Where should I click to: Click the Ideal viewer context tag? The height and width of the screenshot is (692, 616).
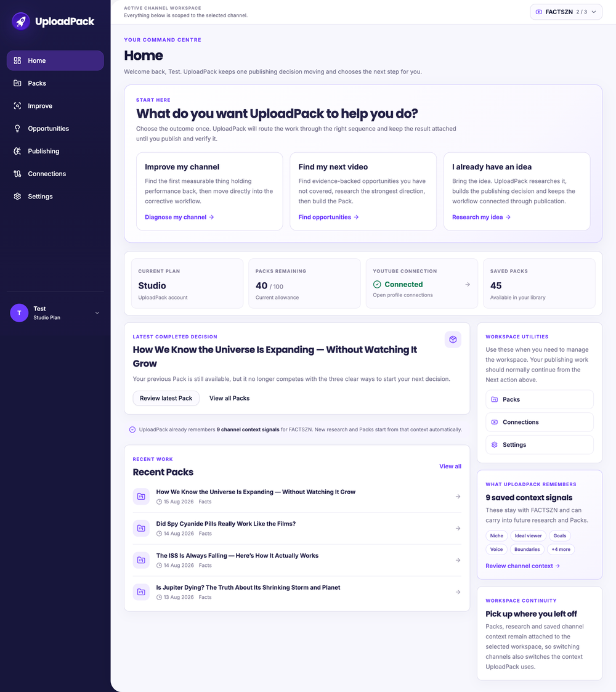click(x=528, y=535)
